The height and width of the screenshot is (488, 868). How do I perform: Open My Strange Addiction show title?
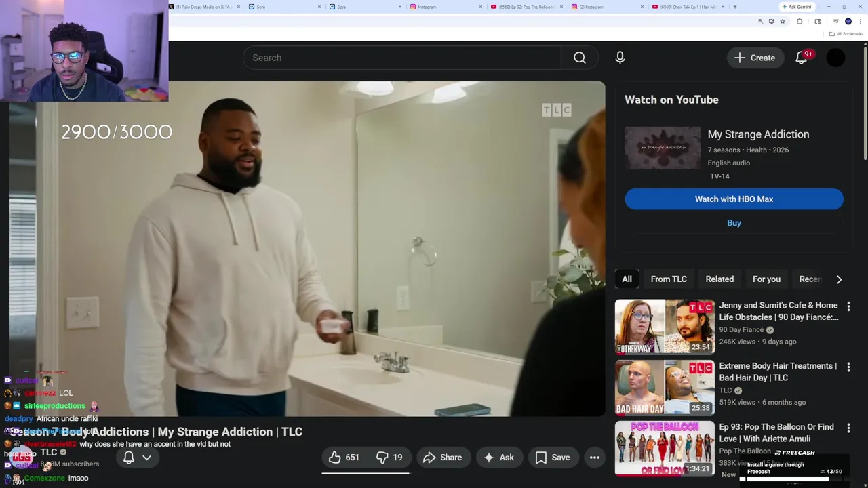pyautogui.click(x=758, y=134)
